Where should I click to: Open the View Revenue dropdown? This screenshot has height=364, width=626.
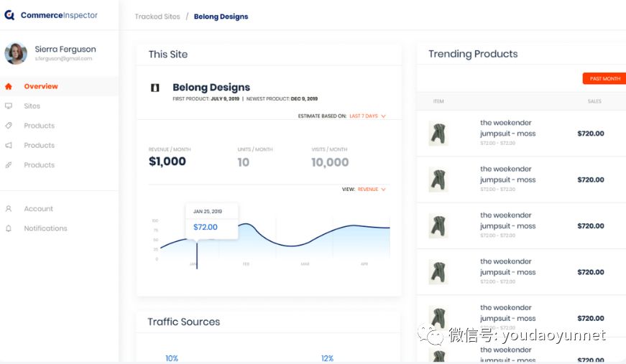(x=372, y=190)
